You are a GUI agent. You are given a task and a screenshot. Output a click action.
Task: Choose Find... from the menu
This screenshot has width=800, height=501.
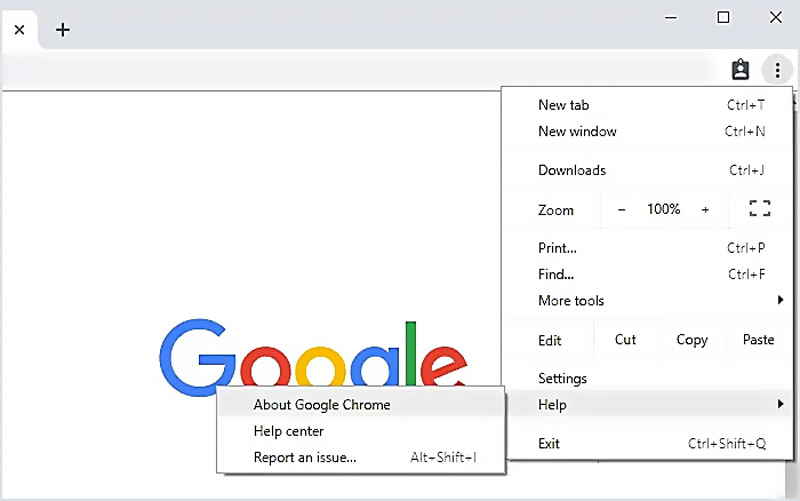tap(556, 274)
